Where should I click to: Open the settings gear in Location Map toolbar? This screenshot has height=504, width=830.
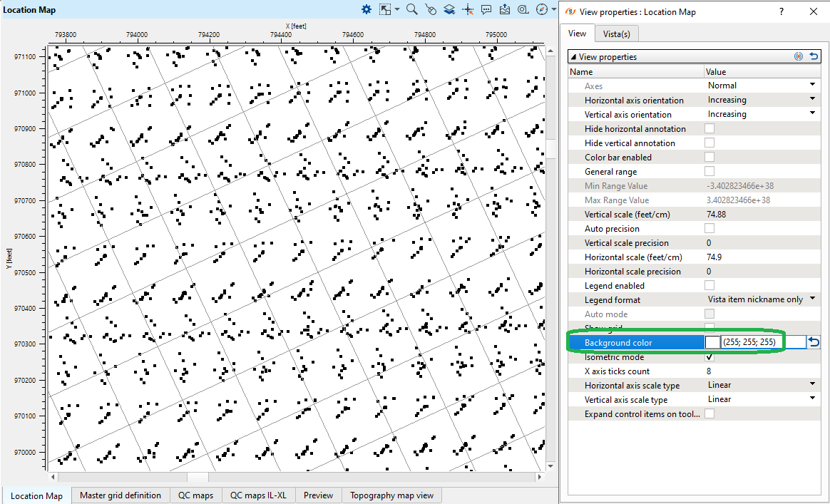pyautogui.click(x=367, y=9)
